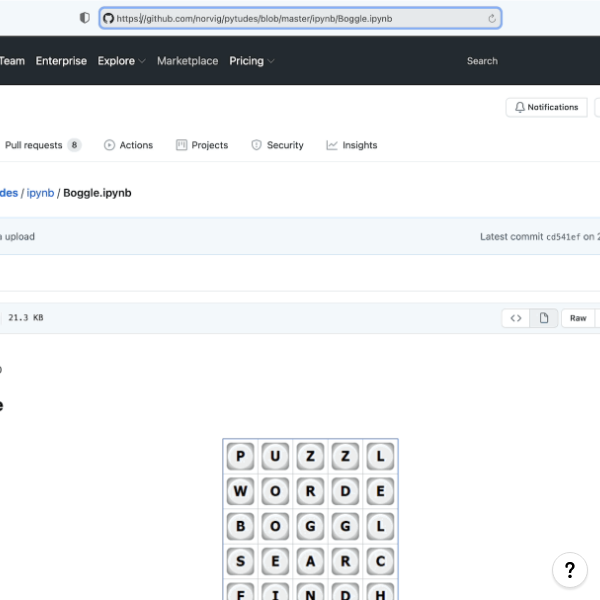This screenshot has height=600, width=600.
Task: Click the help question mark button
Action: [x=570, y=570]
